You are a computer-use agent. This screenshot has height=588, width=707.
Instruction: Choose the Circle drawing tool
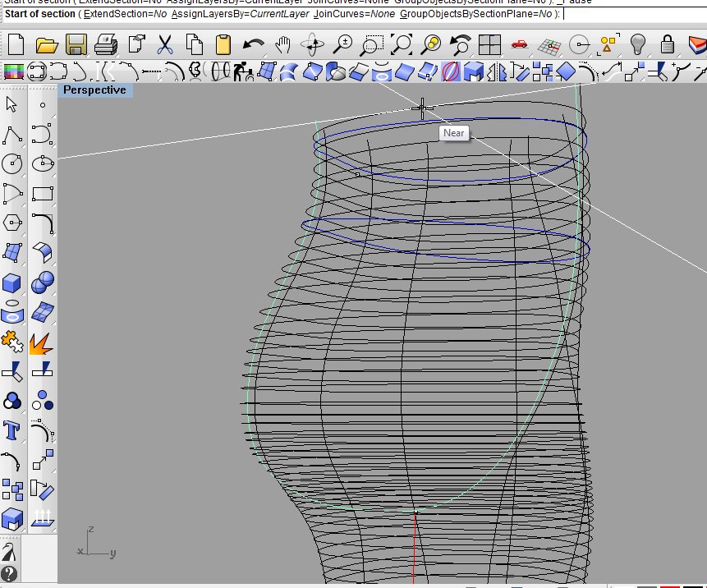(12, 163)
